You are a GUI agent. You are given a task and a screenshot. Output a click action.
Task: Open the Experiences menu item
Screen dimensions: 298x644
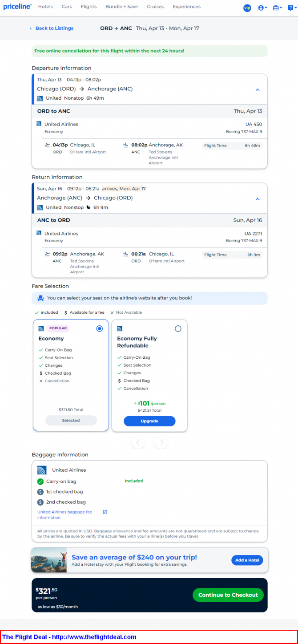point(186,7)
